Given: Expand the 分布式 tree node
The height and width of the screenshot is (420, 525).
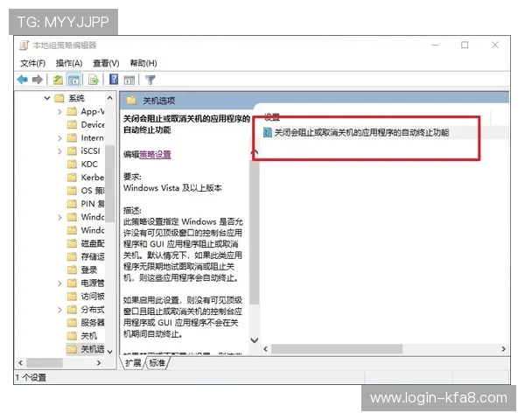Looking at the screenshot, I should click(x=59, y=310).
